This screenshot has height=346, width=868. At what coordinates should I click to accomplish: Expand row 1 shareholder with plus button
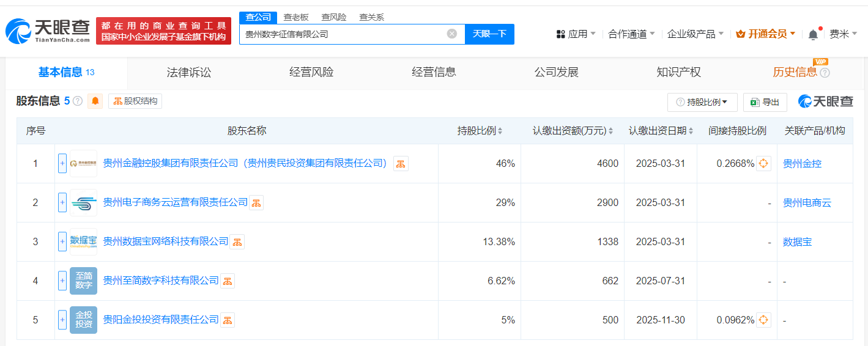pos(62,164)
